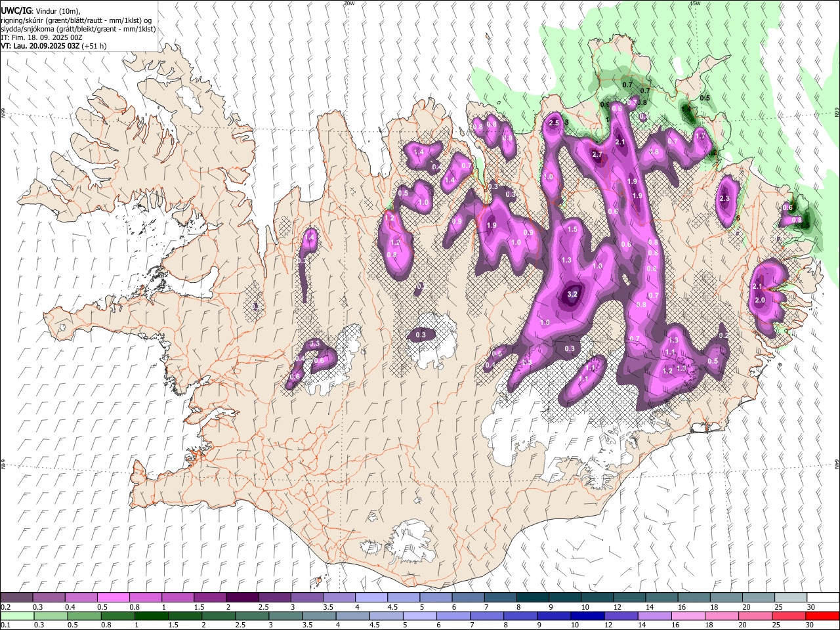Click the 3.5 label on the western glacier
The height and width of the screenshot is (630, 840).
pos(314,343)
